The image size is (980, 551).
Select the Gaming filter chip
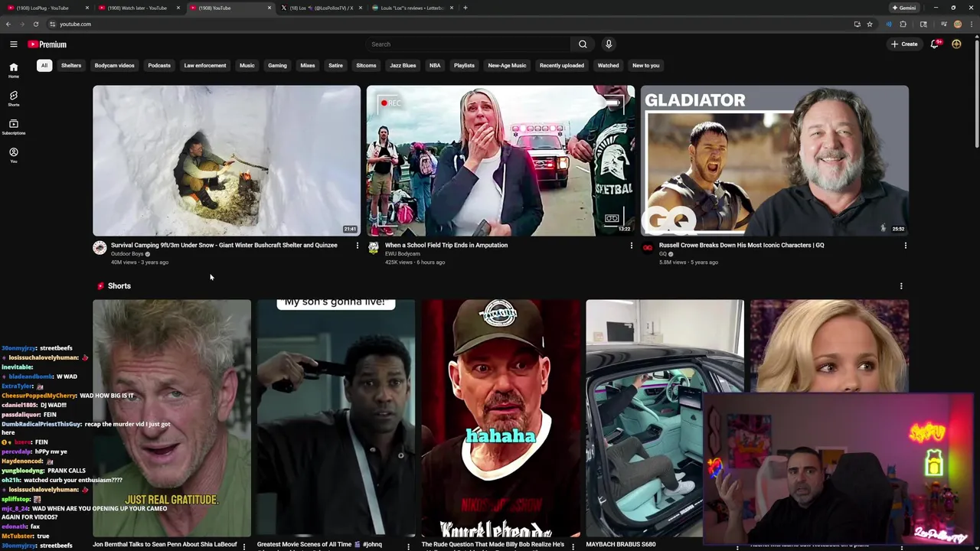coord(277,66)
